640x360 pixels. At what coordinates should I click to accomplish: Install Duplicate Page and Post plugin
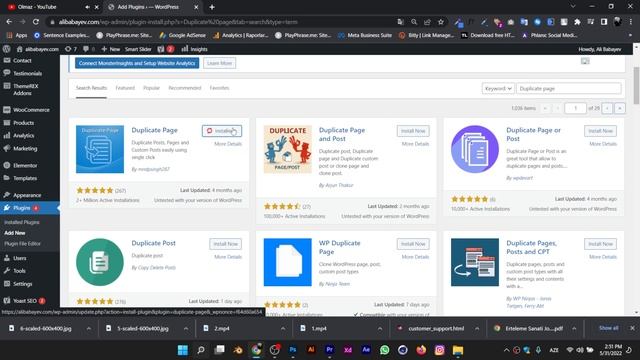pos(413,131)
